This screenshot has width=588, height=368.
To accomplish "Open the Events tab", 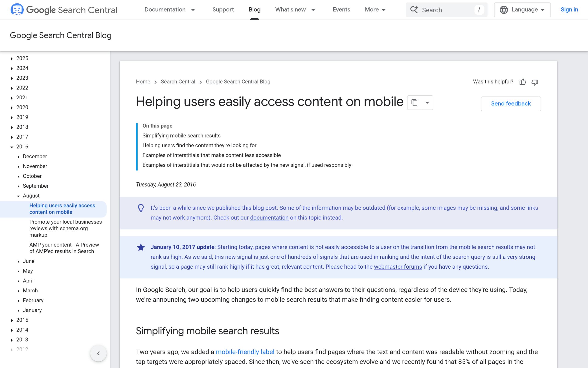I will coord(341,10).
